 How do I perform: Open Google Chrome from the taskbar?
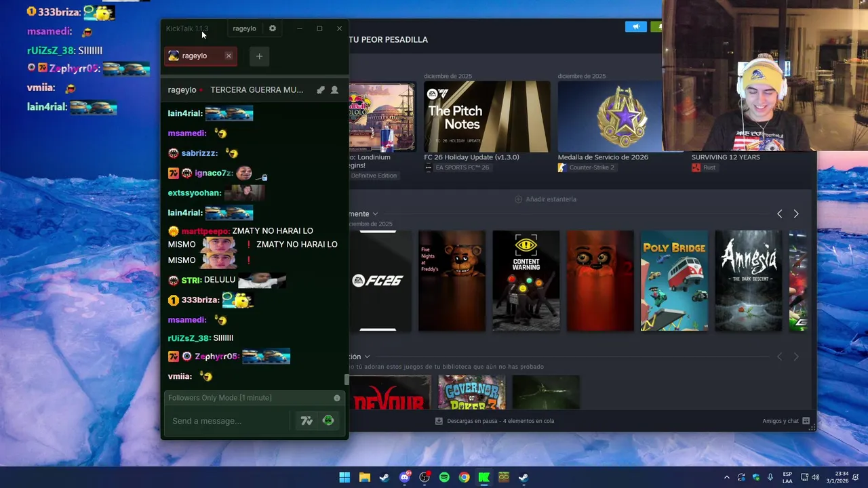(x=464, y=477)
